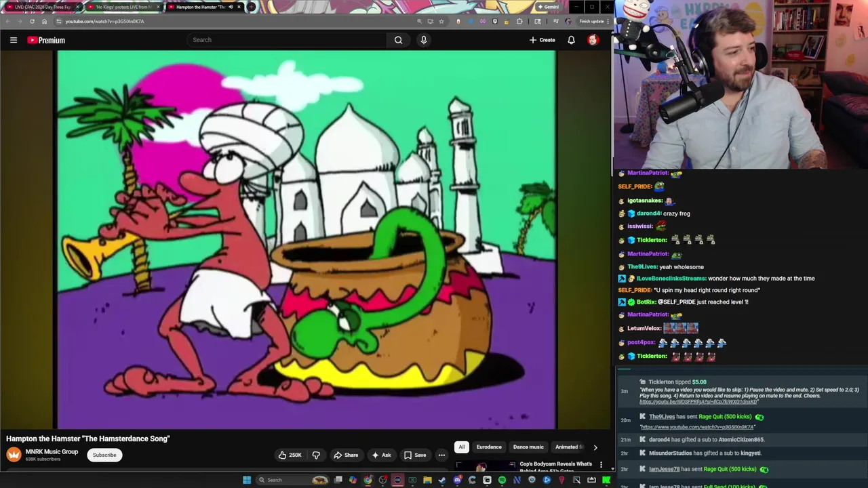Open Task View on the taskbar

[338, 480]
